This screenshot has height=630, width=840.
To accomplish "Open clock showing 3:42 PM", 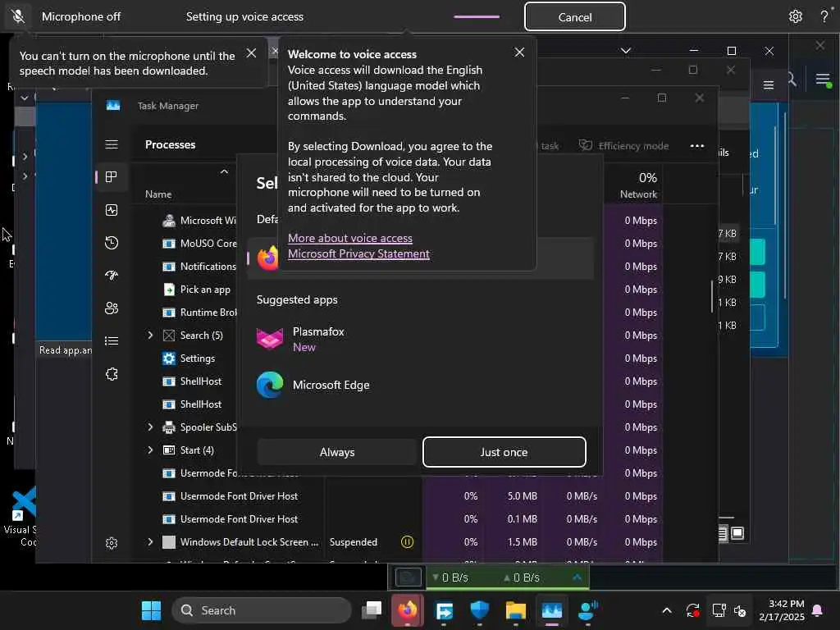I will (782, 610).
